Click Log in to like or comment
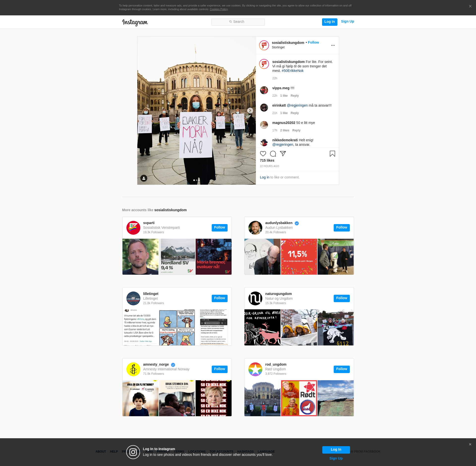Viewport: 476px width, 466px height. tap(265, 177)
